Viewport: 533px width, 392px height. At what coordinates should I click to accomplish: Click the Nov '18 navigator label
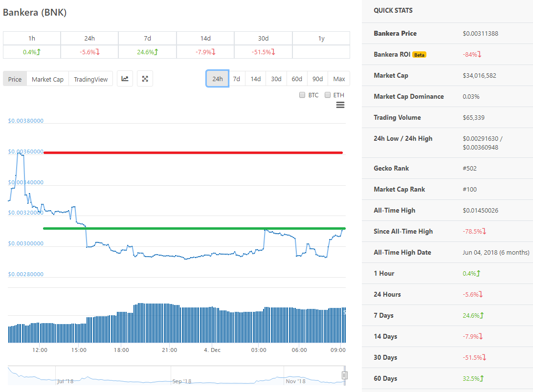coord(295,381)
